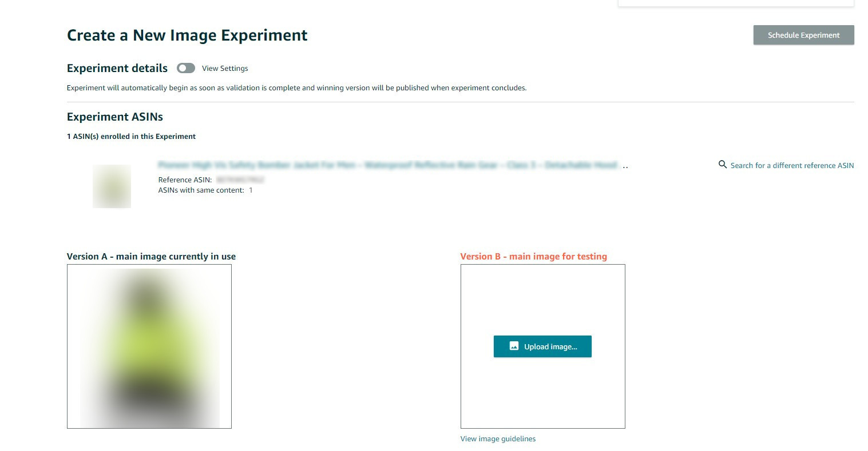This screenshot has height=451, width=868.
Task: Click the Experiment ASINs heading
Action: coord(115,117)
